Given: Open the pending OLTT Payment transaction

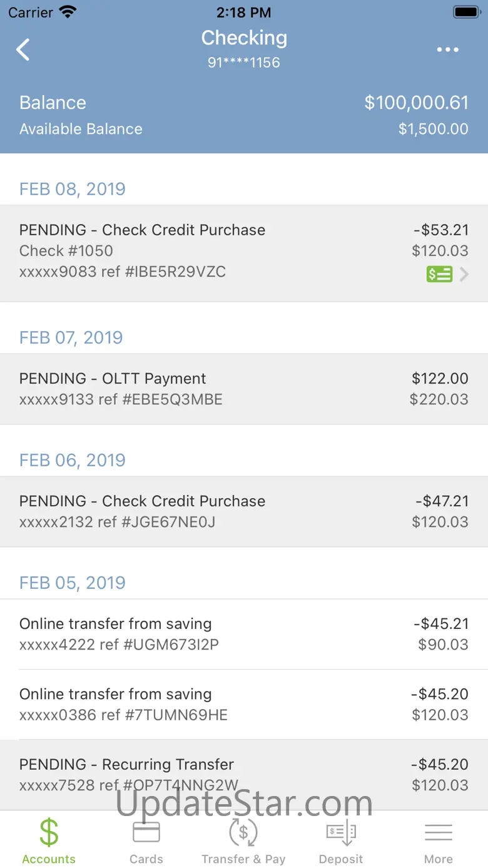Looking at the screenshot, I should coord(244,389).
